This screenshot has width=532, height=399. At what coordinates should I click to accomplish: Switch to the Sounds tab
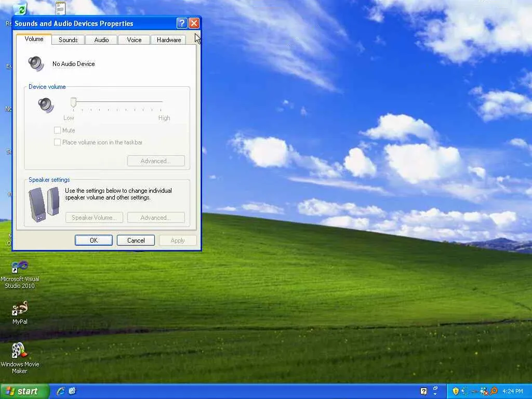68,39
